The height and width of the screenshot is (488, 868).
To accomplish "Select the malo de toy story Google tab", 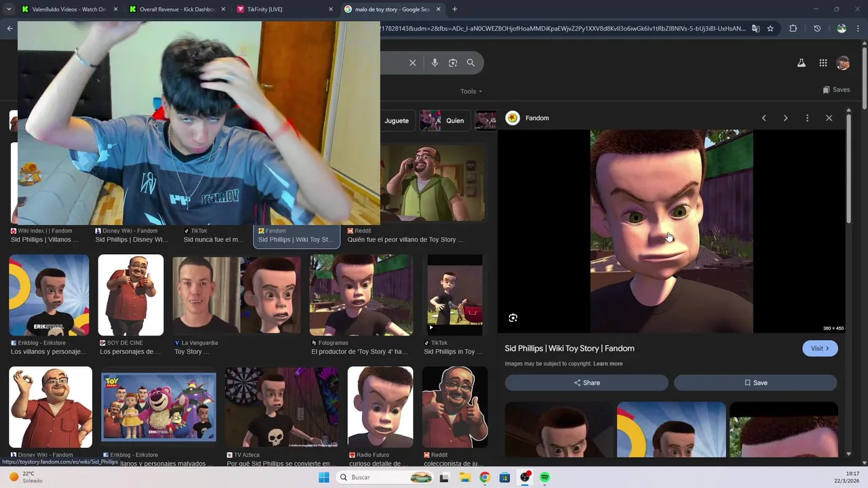I will (393, 9).
